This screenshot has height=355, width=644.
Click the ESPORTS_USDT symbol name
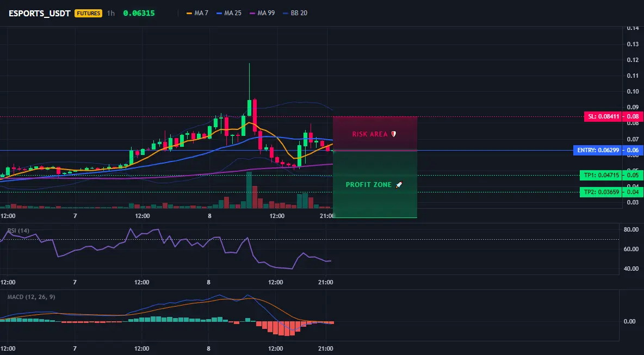39,13
